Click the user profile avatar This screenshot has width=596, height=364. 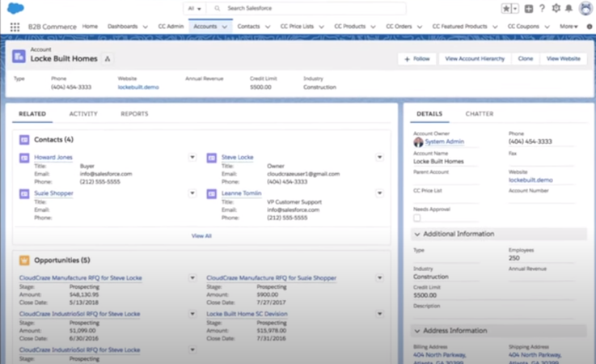[x=585, y=9]
